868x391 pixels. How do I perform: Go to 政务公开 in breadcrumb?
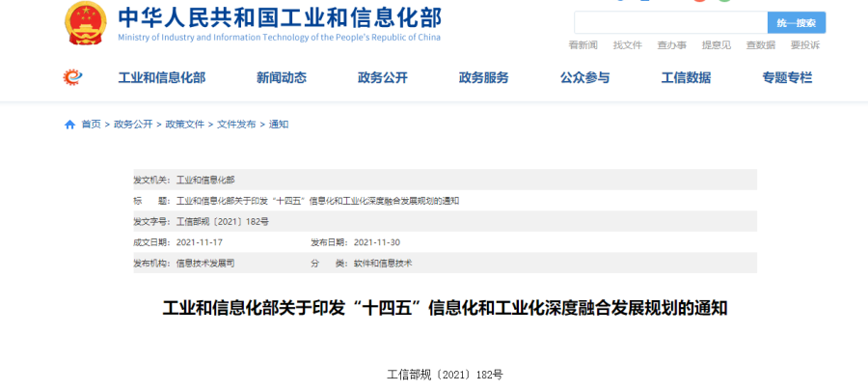point(133,125)
